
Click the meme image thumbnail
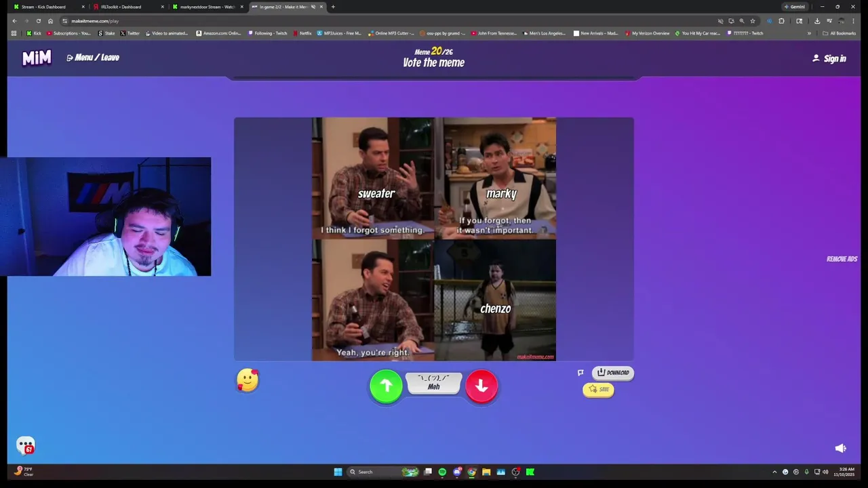pos(434,239)
